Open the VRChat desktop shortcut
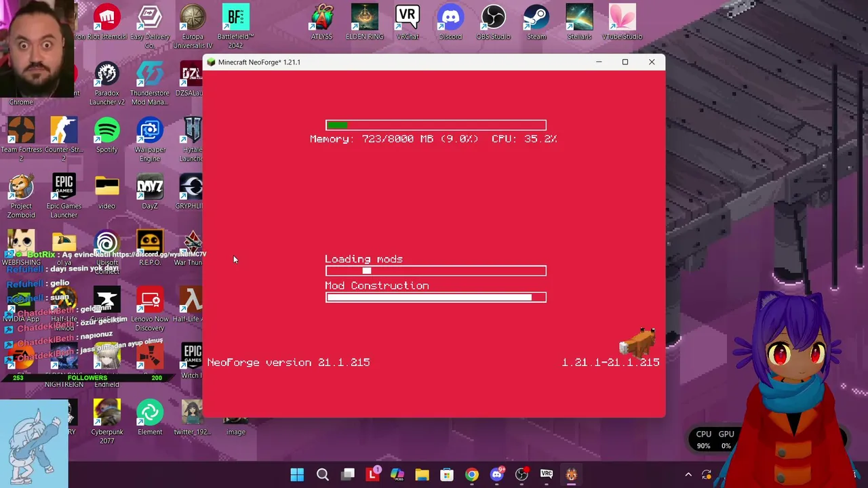The image size is (868, 488). click(408, 21)
